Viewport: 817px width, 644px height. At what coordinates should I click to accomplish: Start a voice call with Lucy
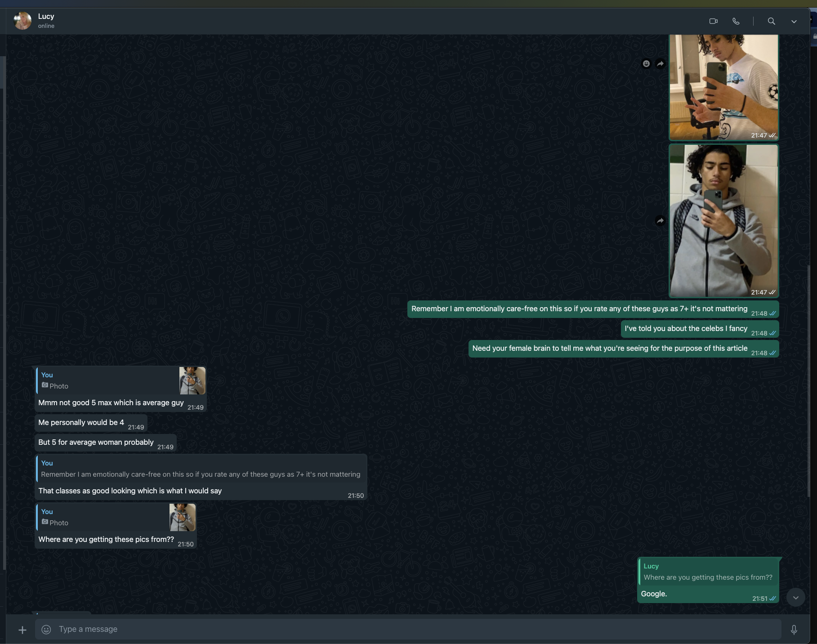coord(736,21)
